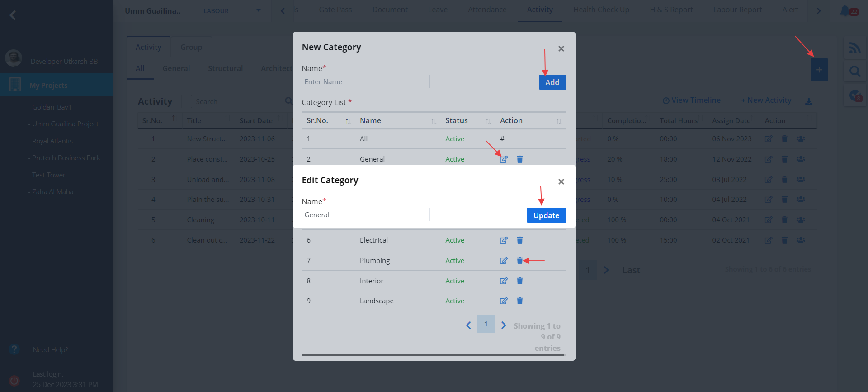Switch to the Group tab

click(191, 47)
